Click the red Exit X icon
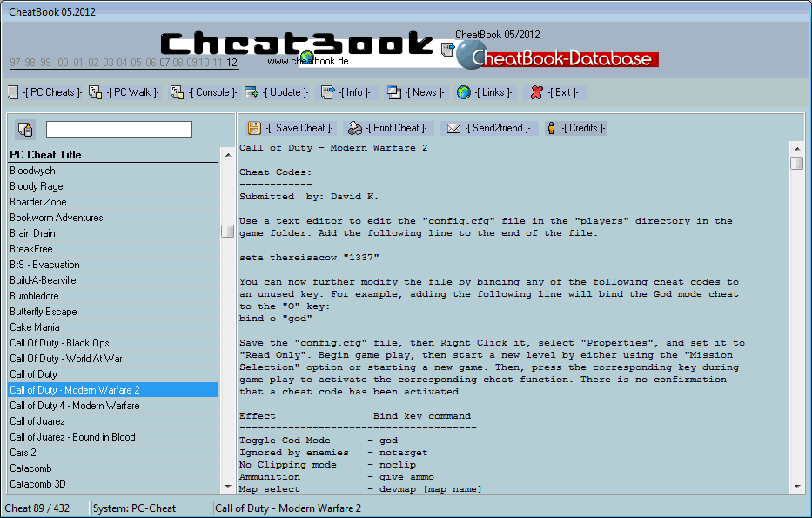Screen dimensions: 812x518 [x=536, y=93]
